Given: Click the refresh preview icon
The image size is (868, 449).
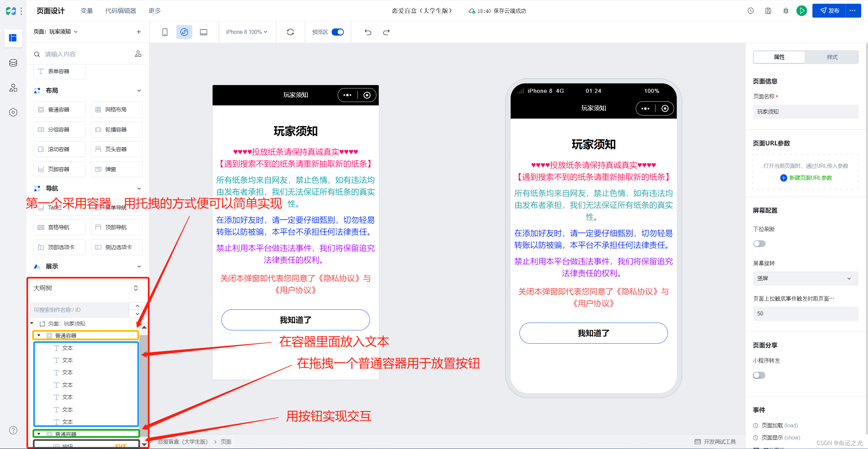Looking at the screenshot, I should (290, 32).
